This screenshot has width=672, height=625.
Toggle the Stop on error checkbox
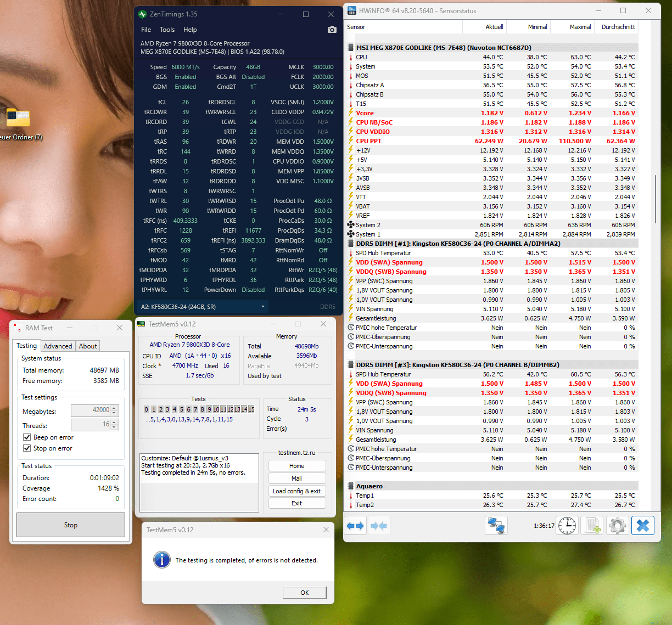tap(27, 448)
